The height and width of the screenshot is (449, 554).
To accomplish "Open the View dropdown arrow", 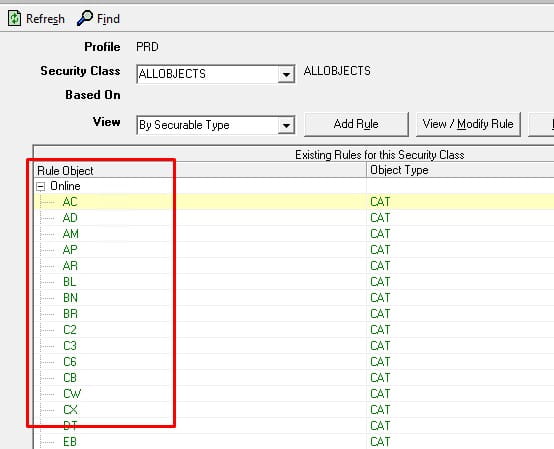I will (x=286, y=125).
